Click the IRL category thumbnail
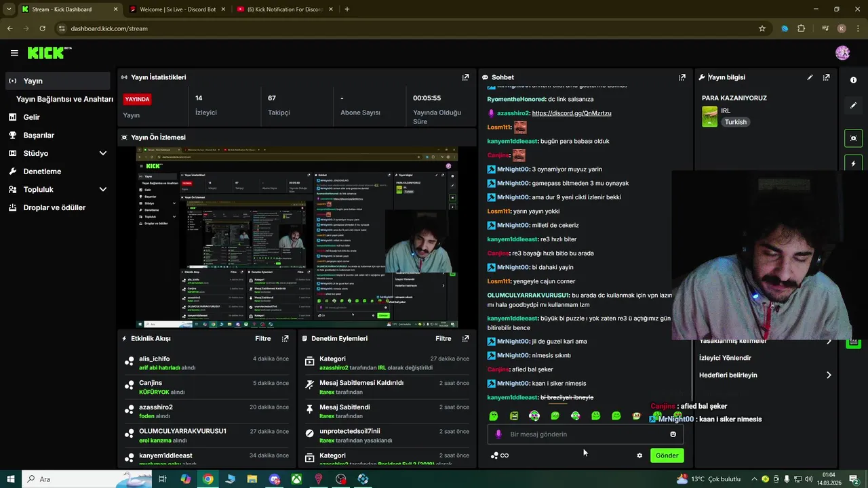868x488 pixels. tap(709, 117)
